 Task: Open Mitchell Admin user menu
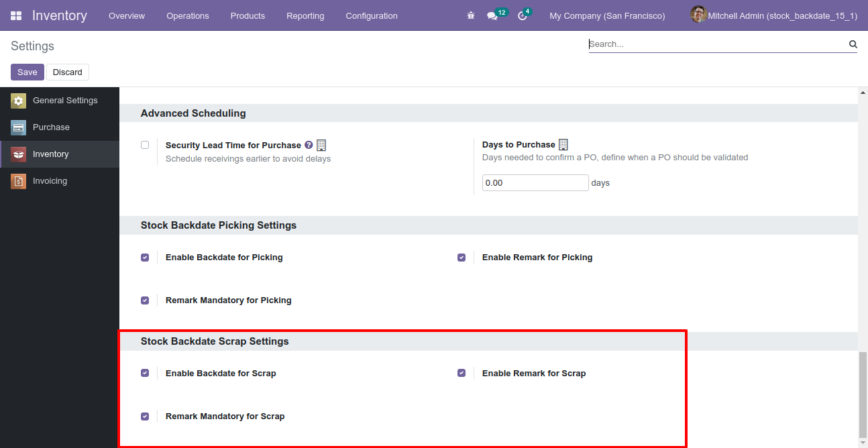click(774, 15)
